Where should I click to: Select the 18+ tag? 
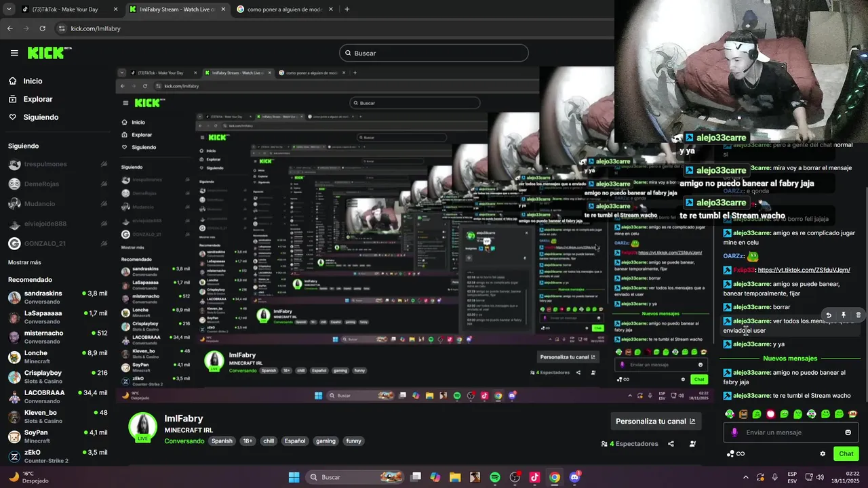[x=248, y=441]
